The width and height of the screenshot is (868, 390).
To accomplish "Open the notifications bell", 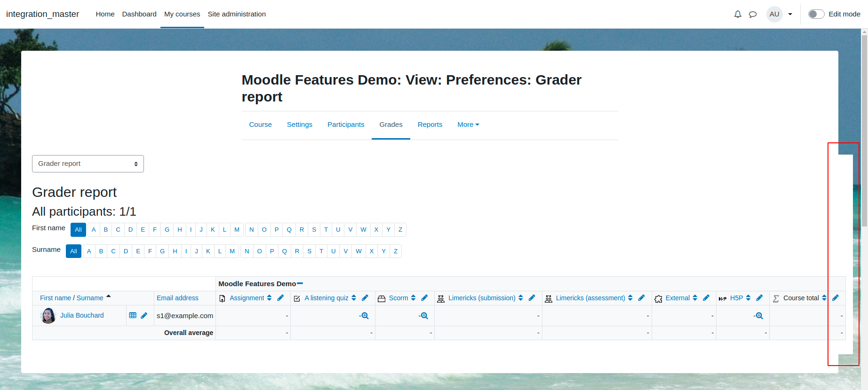I will [738, 14].
